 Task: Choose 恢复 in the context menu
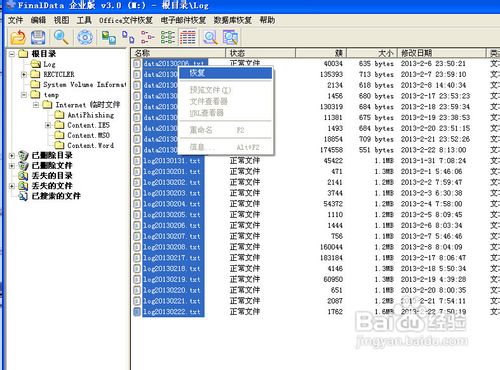[226, 73]
